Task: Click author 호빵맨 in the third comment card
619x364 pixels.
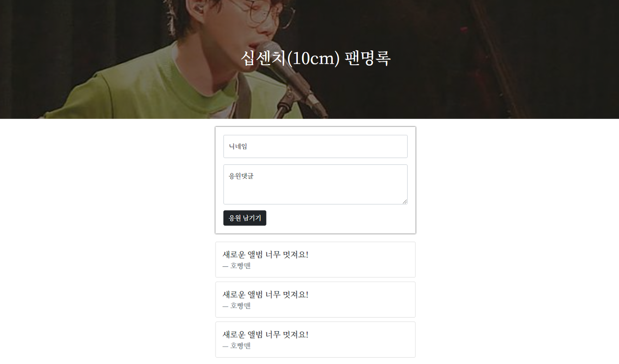Action: [240, 346]
